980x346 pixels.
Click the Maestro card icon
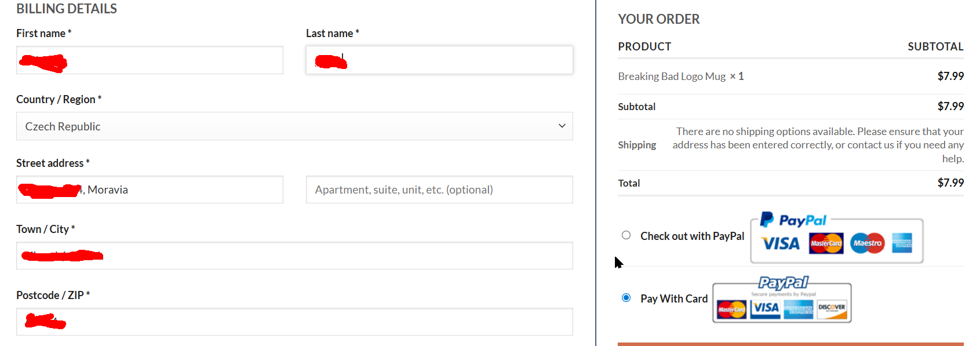tap(868, 243)
